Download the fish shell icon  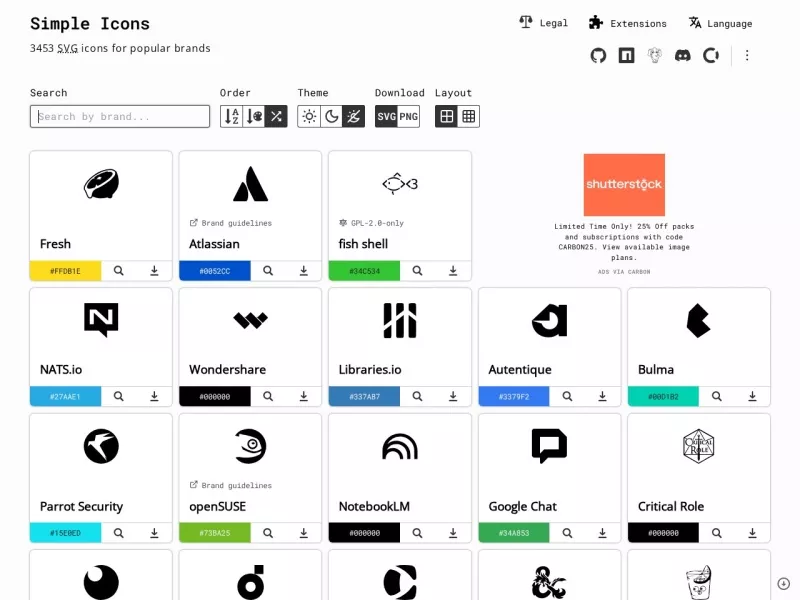453,271
